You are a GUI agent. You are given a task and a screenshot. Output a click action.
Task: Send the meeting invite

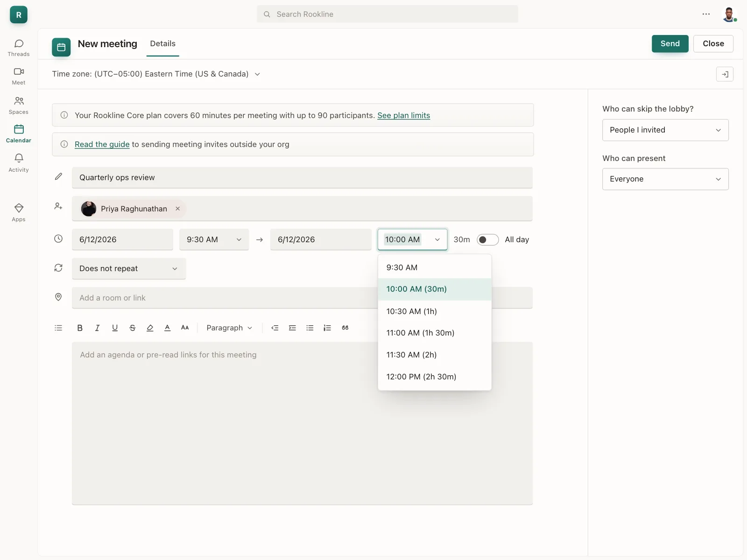(x=670, y=43)
